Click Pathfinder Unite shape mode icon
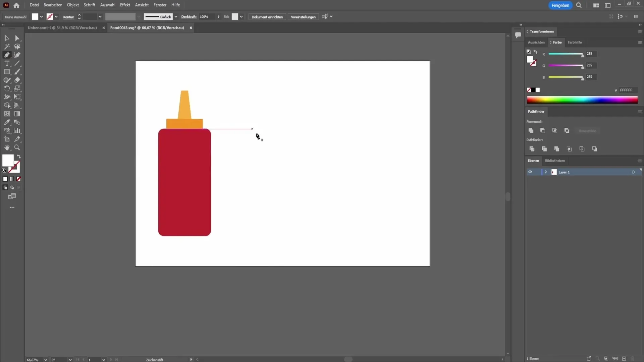 (531, 131)
